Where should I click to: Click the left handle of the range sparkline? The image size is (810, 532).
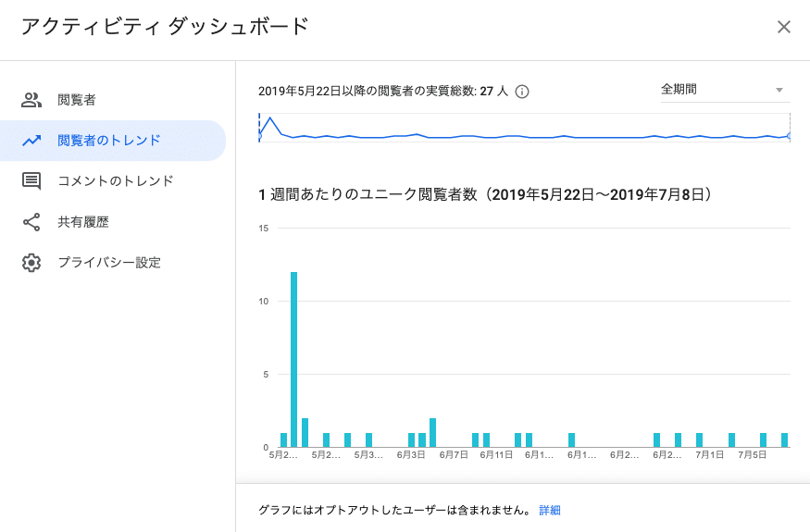[x=259, y=136]
